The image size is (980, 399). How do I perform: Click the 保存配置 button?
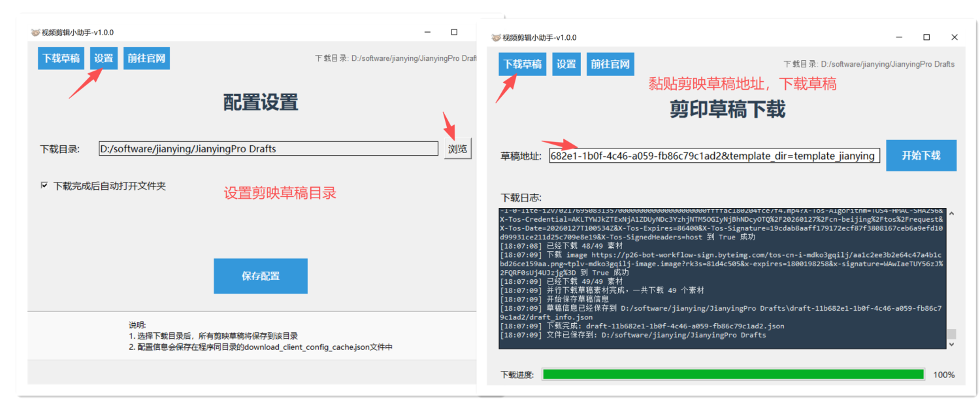point(261,276)
